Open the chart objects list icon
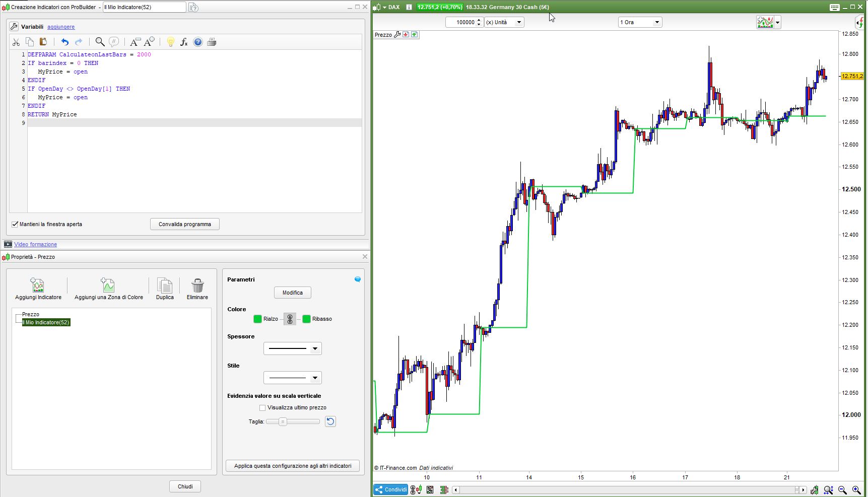The width and height of the screenshot is (868, 497). [430, 489]
